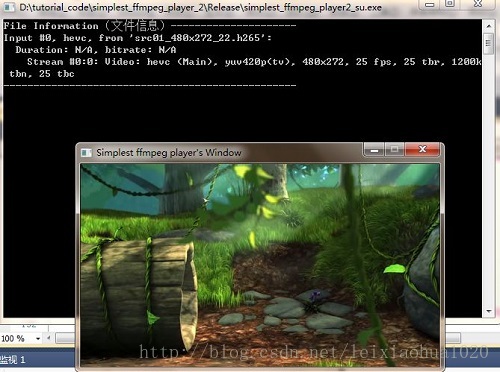Maximize the console window
Screen dimensions: 500x372
450,4
